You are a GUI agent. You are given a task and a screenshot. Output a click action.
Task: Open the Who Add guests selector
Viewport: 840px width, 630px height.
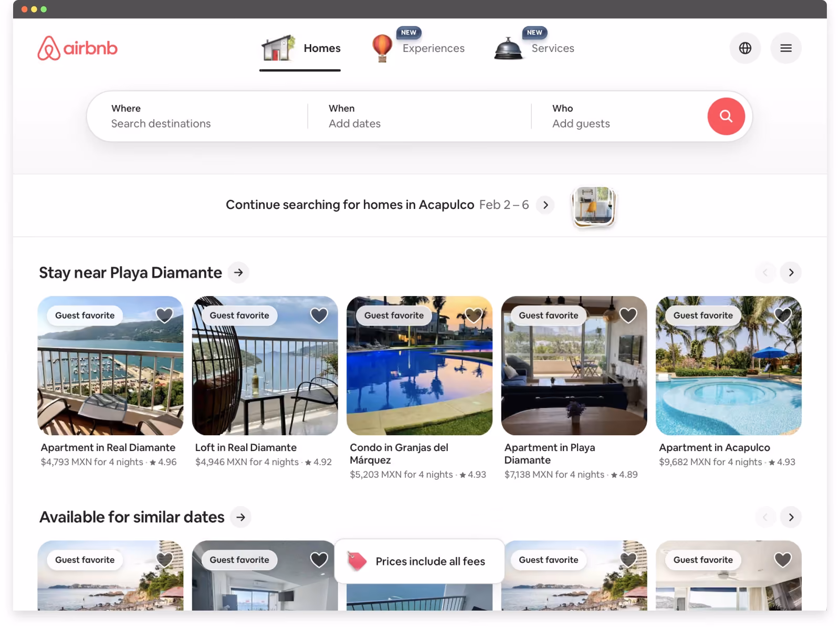pyautogui.click(x=619, y=116)
